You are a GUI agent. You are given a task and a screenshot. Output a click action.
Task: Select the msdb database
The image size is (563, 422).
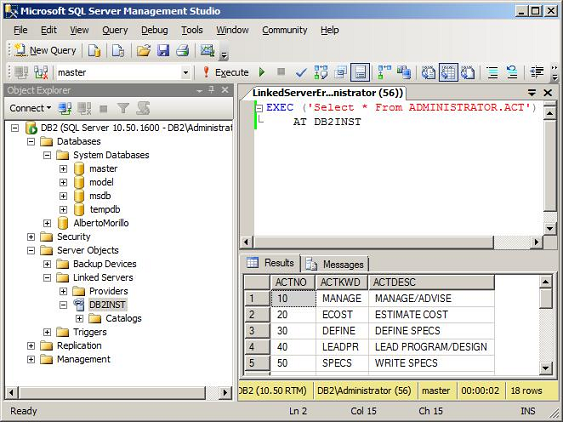100,196
